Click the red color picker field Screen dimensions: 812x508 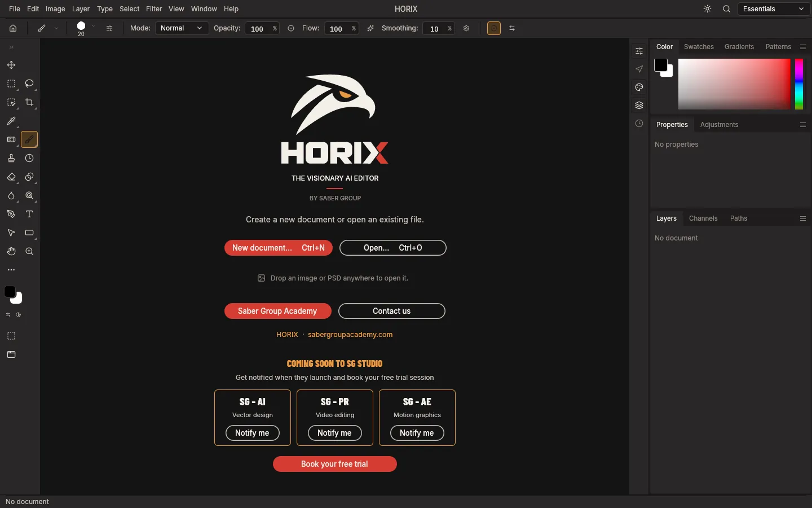[x=734, y=84]
